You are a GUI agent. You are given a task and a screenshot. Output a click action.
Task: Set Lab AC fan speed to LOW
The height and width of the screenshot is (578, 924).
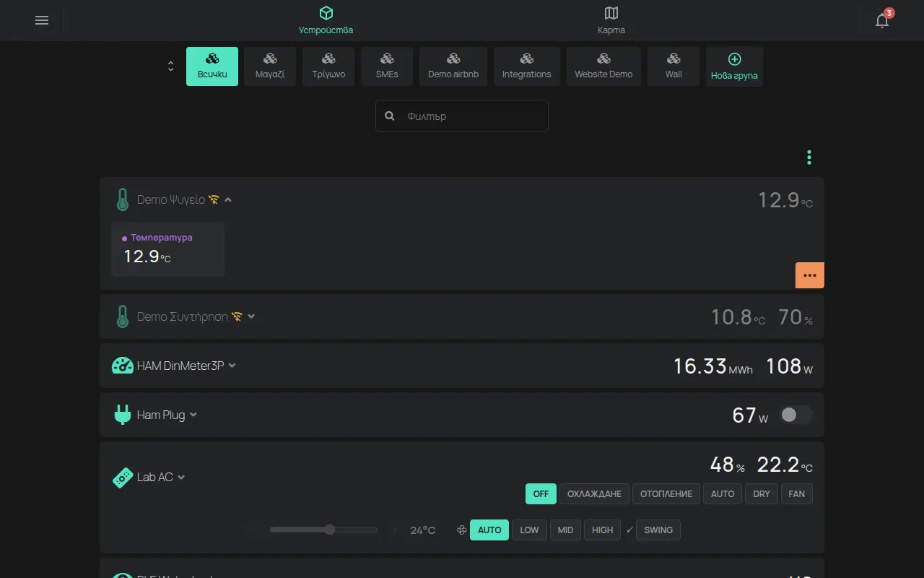click(529, 530)
